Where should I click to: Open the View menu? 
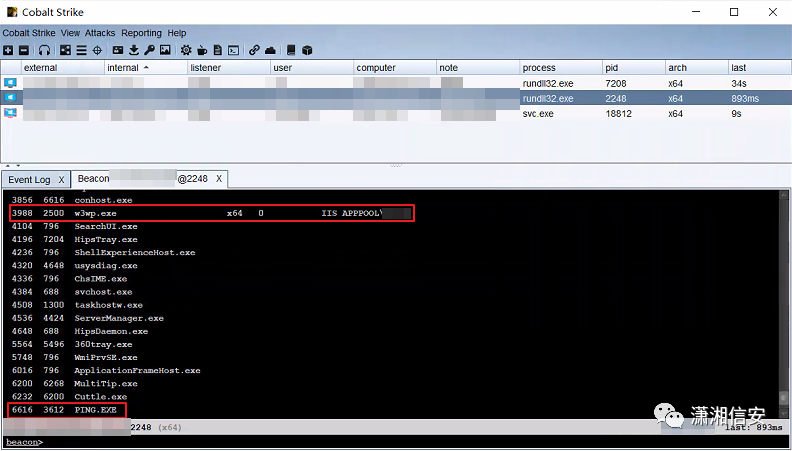[x=70, y=33]
